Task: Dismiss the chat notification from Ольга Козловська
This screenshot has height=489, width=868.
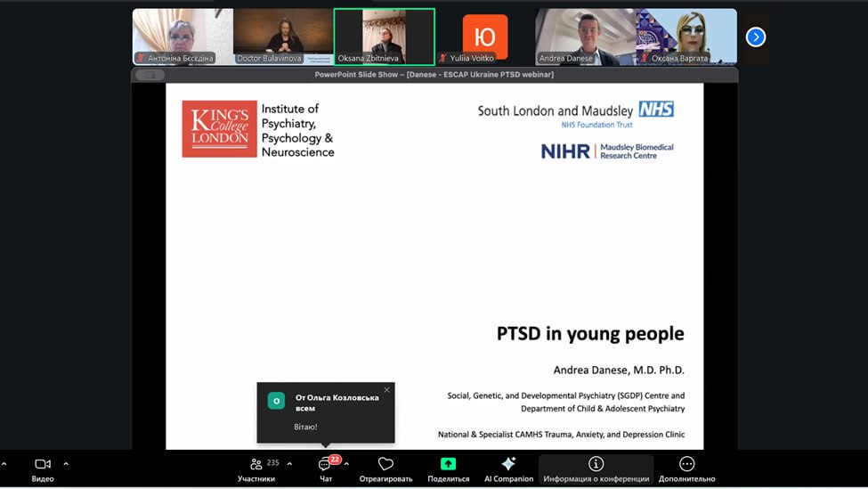Action: click(386, 390)
